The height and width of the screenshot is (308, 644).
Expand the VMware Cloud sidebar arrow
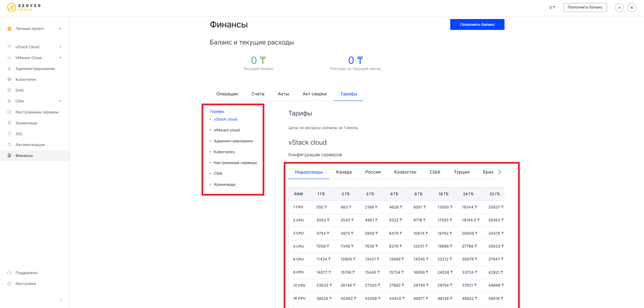click(x=60, y=58)
